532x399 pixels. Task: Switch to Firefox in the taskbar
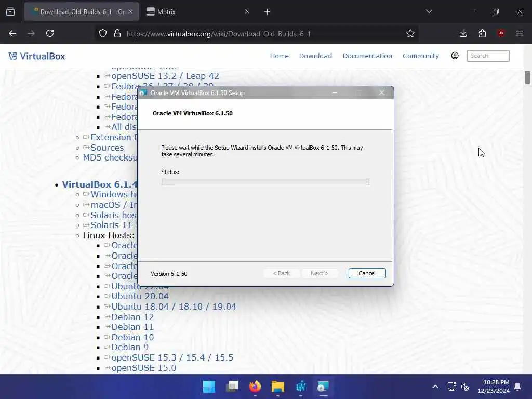[x=255, y=387]
